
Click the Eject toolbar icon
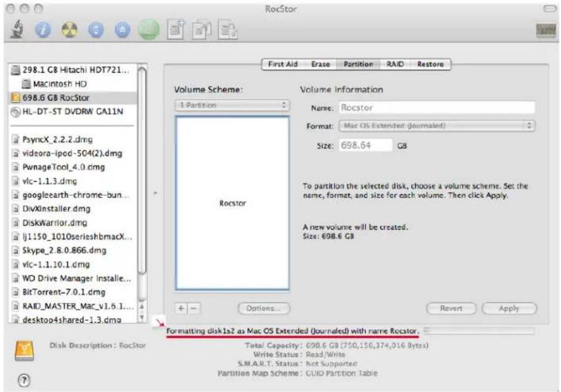[x=122, y=30]
